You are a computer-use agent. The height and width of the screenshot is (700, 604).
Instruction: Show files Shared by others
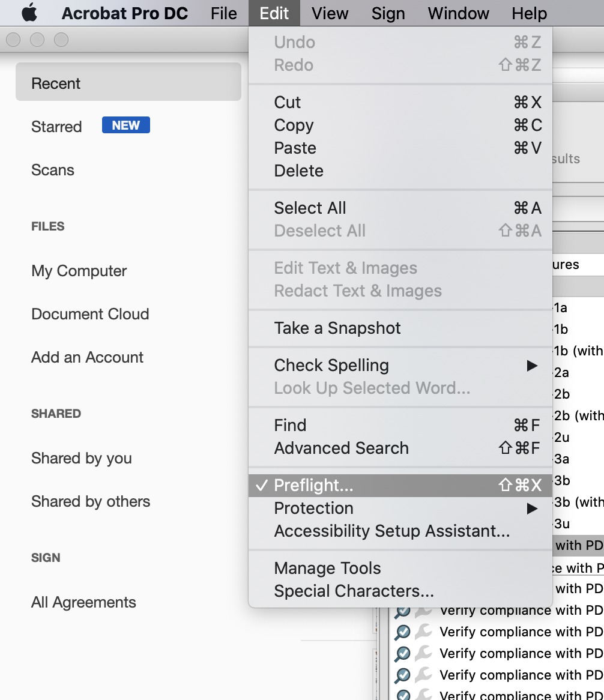click(x=91, y=501)
